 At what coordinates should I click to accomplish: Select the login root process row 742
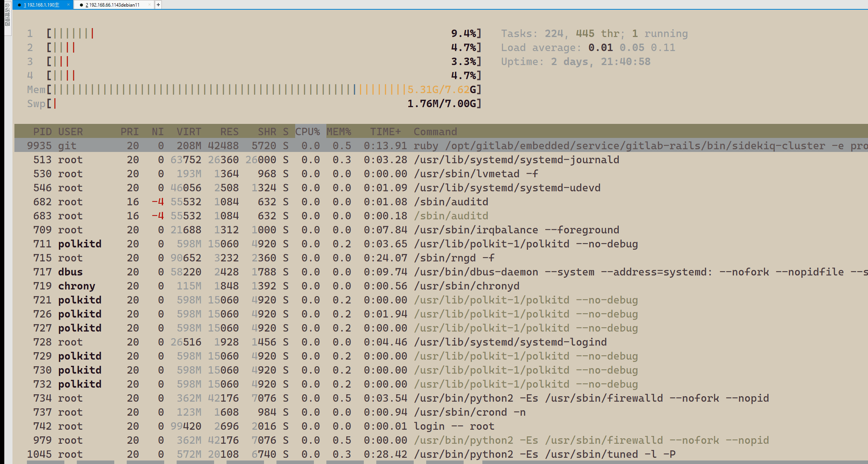click(x=441, y=426)
